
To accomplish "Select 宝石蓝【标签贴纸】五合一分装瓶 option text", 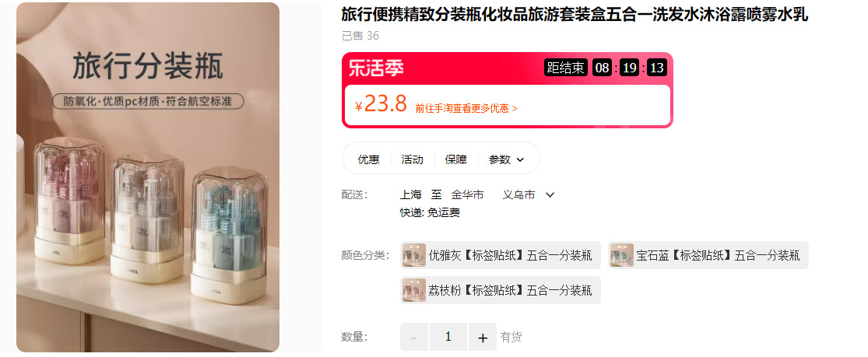I will click(718, 256).
